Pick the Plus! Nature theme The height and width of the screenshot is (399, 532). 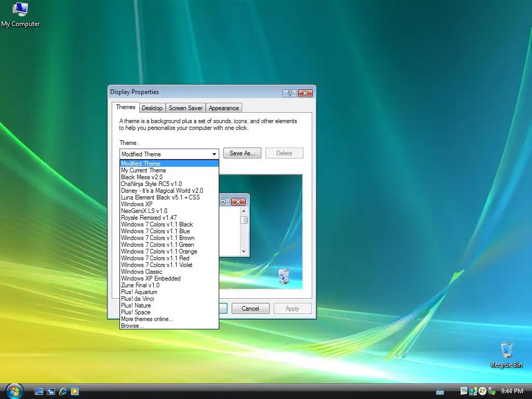(169, 305)
